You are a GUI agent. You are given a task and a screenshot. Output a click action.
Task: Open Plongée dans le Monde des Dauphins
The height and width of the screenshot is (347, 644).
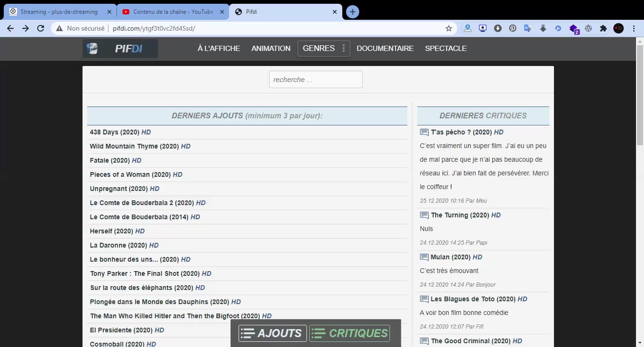(165, 302)
